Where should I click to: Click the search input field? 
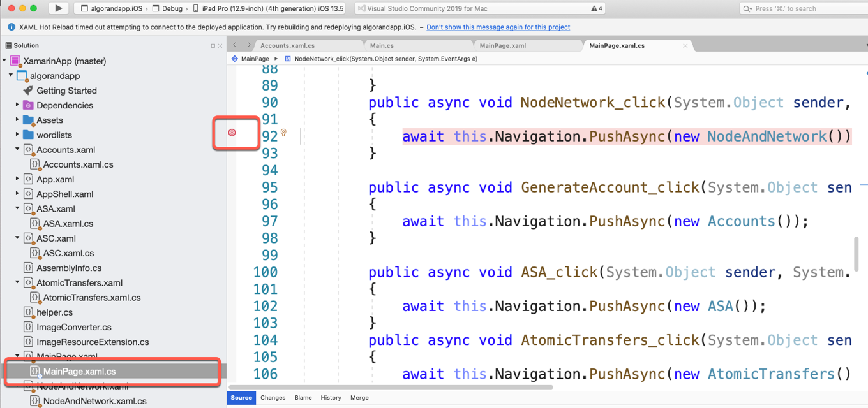click(x=801, y=8)
